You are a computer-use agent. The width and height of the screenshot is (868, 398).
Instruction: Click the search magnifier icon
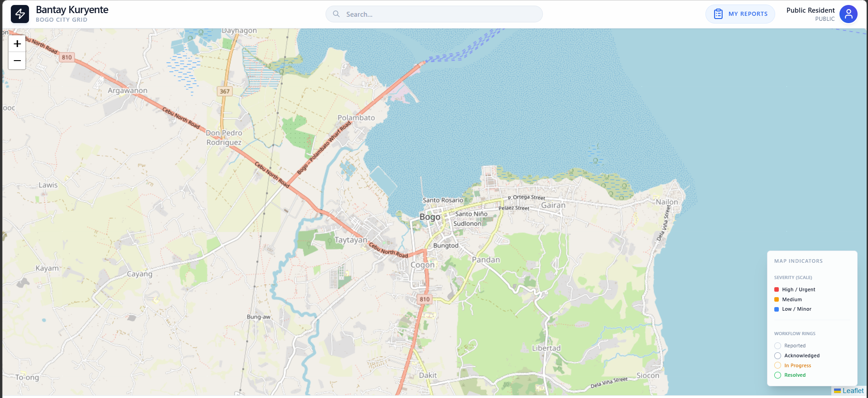[336, 14]
